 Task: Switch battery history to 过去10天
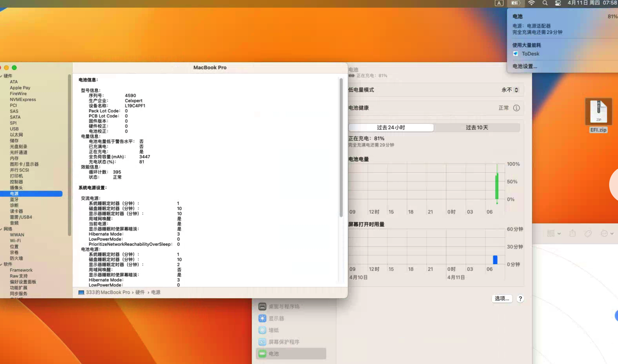477,127
